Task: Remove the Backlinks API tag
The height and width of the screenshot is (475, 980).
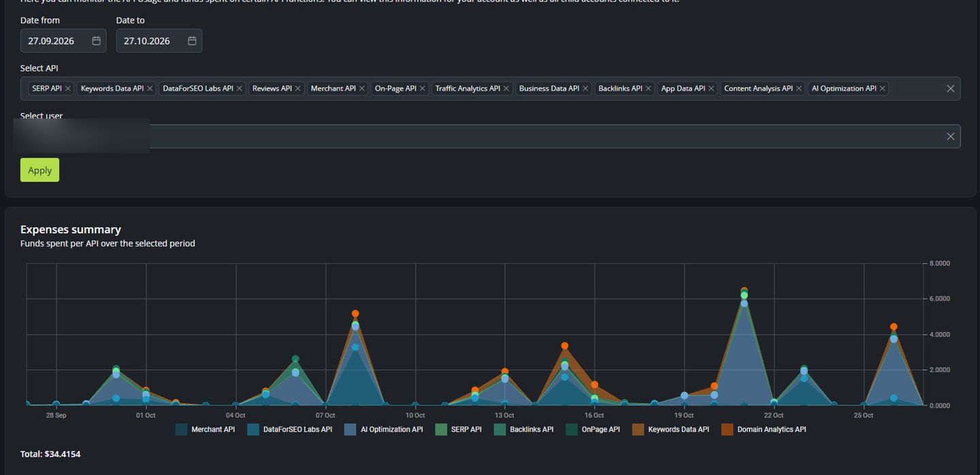Action: coord(649,88)
